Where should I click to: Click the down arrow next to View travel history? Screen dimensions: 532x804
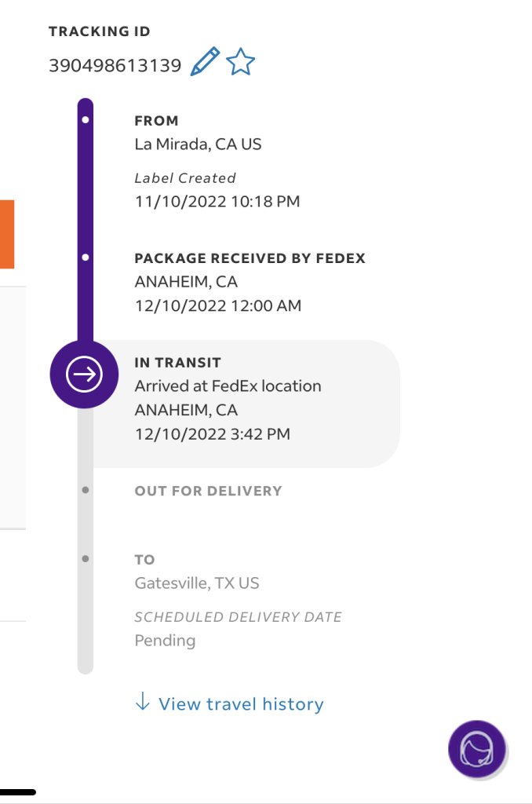pos(143,701)
